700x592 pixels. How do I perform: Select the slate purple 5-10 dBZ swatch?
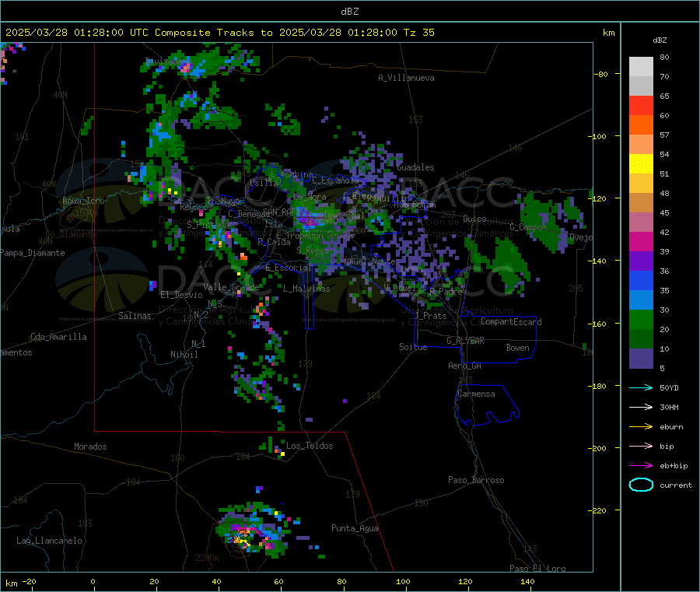tap(641, 359)
